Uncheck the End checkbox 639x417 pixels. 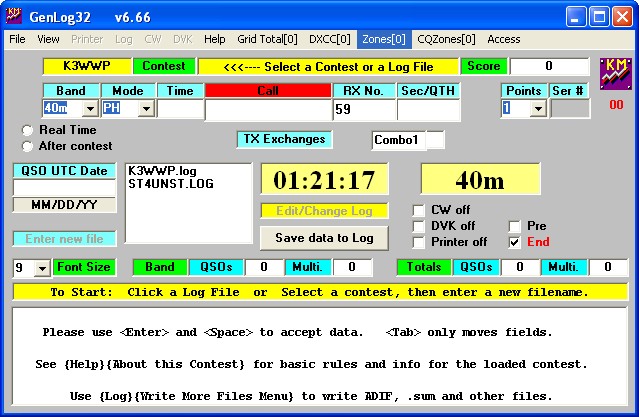[x=514, y=242]
